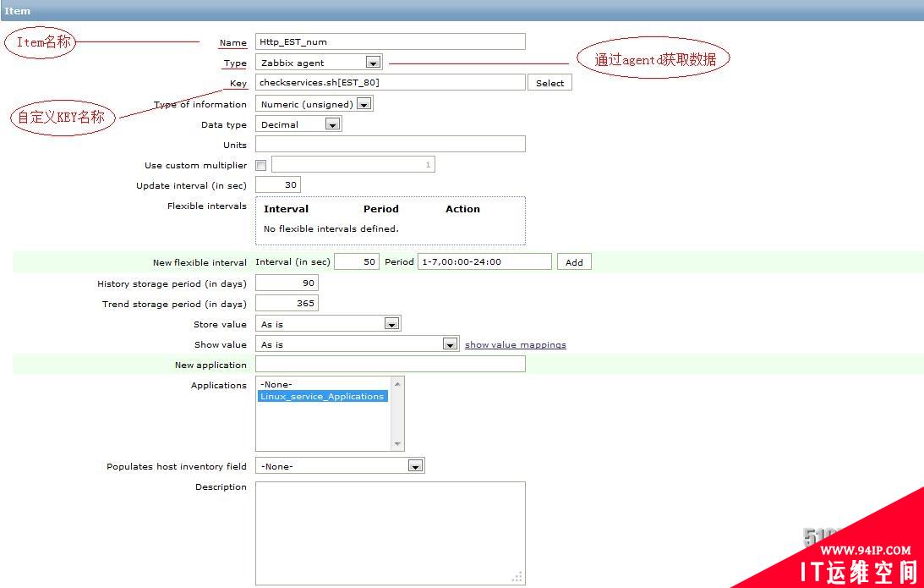Click the Period column header in Flexible intervals
Image resolution: width=924 pixels, height=588 pixels.
380,209
